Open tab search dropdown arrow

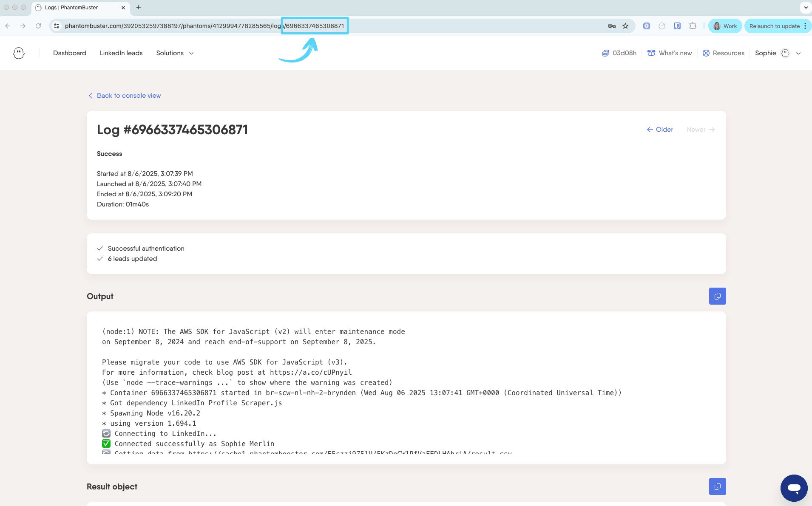806,7
